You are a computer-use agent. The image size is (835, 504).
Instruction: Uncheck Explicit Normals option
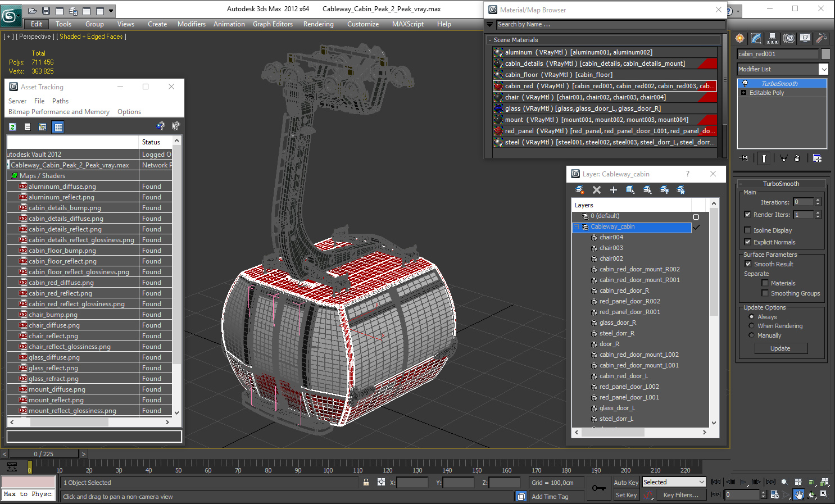point(747,242)
